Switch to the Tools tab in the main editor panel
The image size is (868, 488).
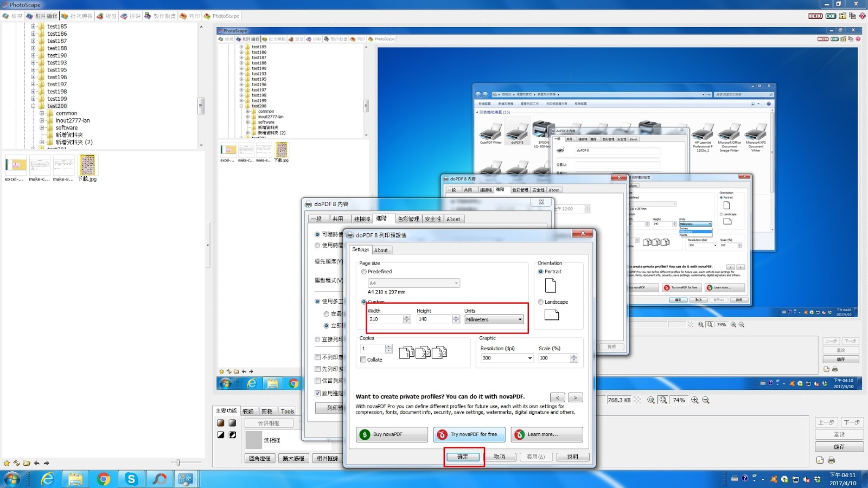pos(288,412)
